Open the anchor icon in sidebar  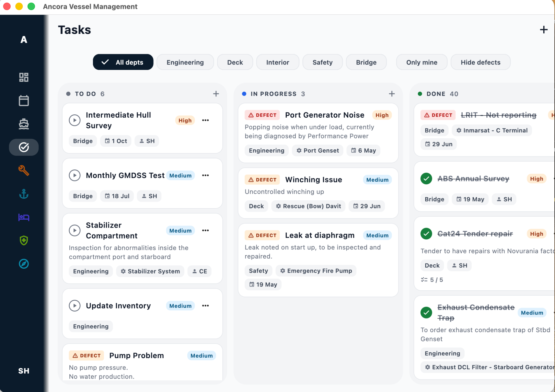point(24,194)
